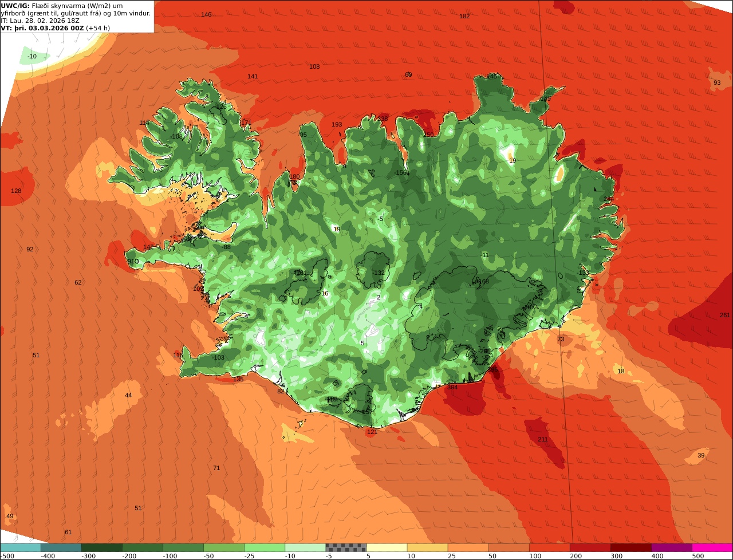The width and height of the screenshot is (733, 560).
Task: Click the map value '182'
Action: [464, 16]
